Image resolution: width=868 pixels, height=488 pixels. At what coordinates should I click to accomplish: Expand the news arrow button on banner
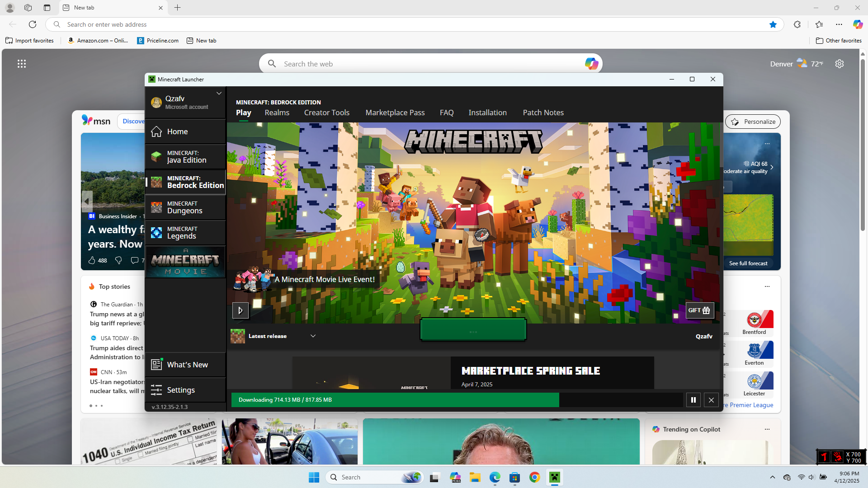(x=241, y=310)
